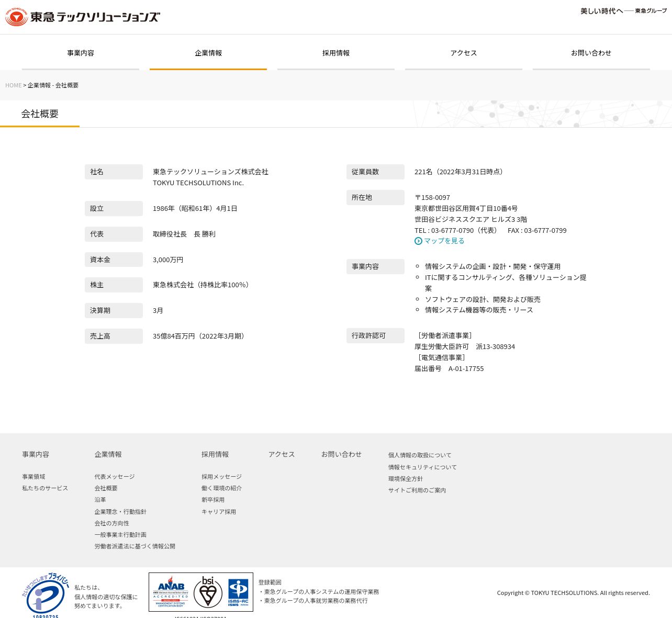Click sales figure 35億84百万円
Viewport: 672px width, 618px height.
pyautogui.click(x=200, y=336)
